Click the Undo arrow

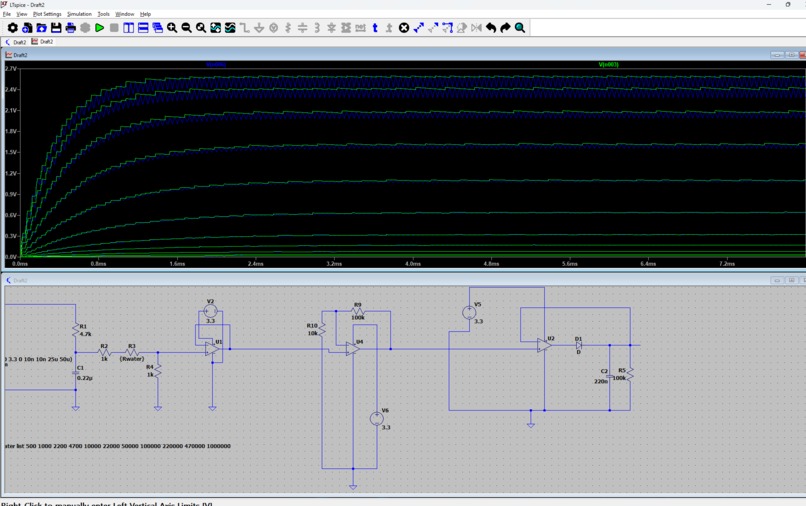[x=491, y=28]
